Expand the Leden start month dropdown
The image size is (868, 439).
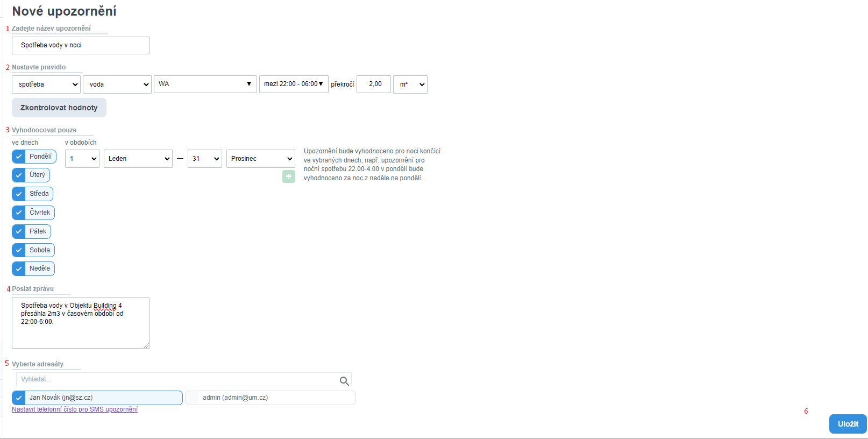(x=138, y=159)
